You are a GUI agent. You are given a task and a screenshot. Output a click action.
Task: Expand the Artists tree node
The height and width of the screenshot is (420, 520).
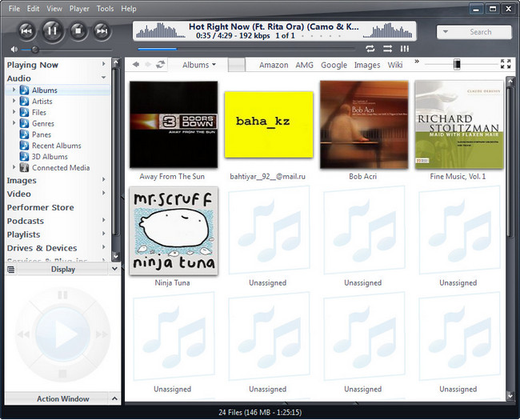coord(14,102)
